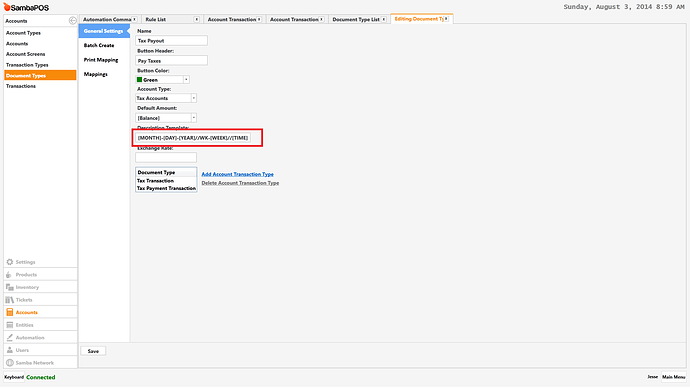Open Settings section with gear icon
The height and width of the screenshot is (389, 690).
[x=10, y=262]
